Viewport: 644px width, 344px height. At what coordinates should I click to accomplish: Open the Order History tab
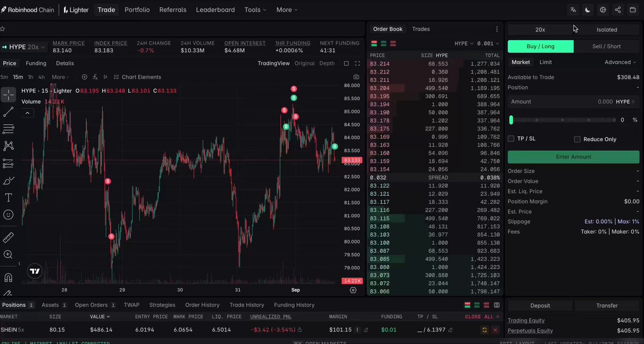pyautogui.click(x=202, y=305)
